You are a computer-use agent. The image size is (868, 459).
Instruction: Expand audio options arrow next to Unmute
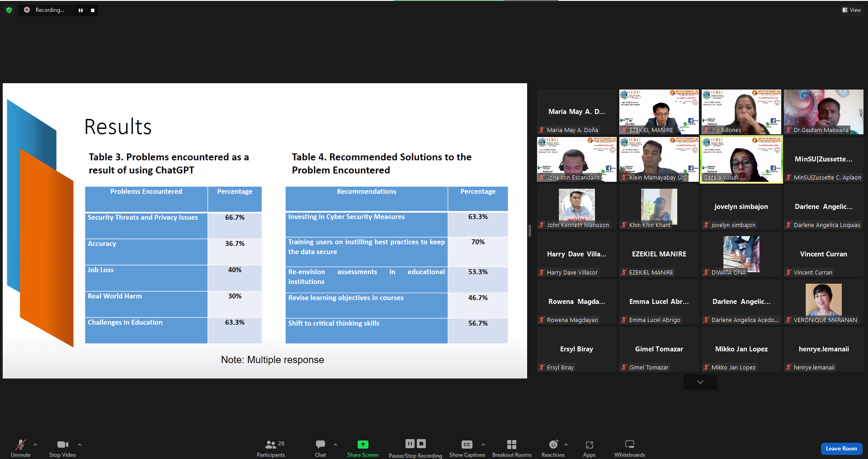pyautogui.click(x=35, y=445)
